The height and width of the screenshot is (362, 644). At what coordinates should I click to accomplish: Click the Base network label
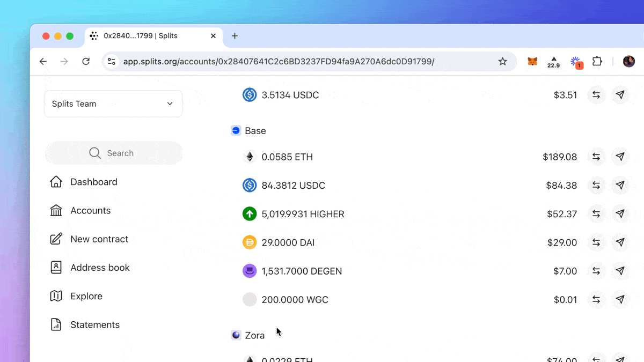click(255, 131)
